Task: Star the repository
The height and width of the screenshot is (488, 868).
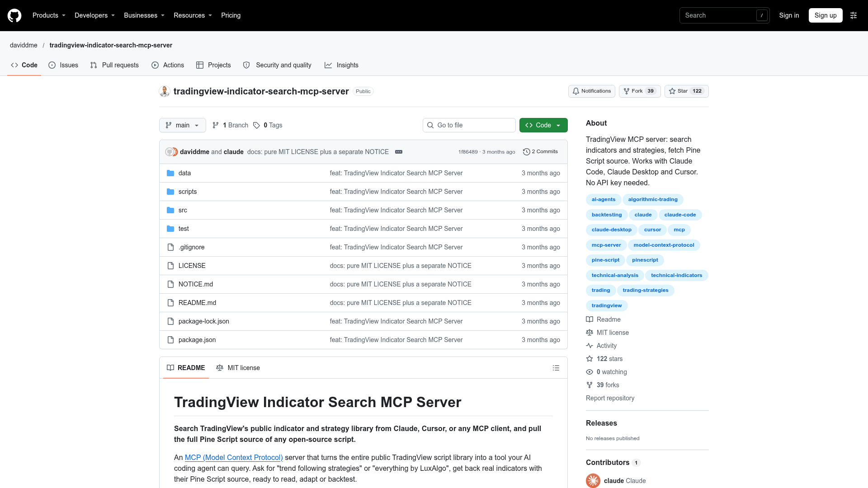Action: point(687,91)
